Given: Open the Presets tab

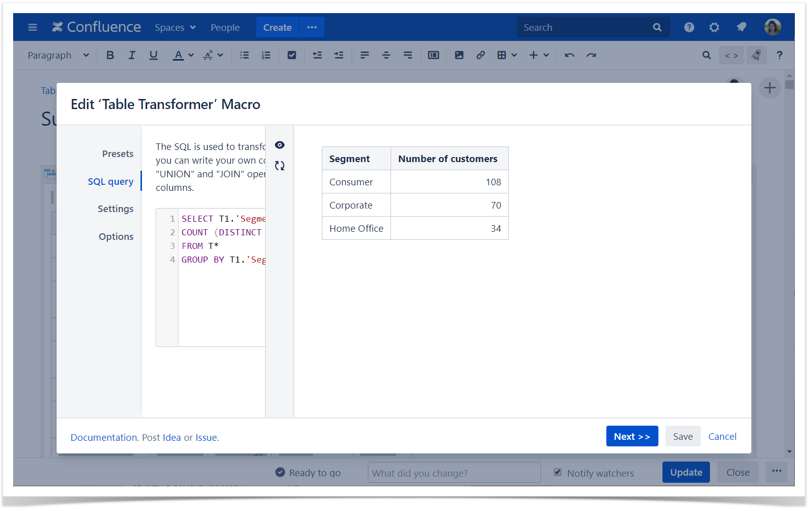Looking at the screenshot, I should [x=118, y=154].
